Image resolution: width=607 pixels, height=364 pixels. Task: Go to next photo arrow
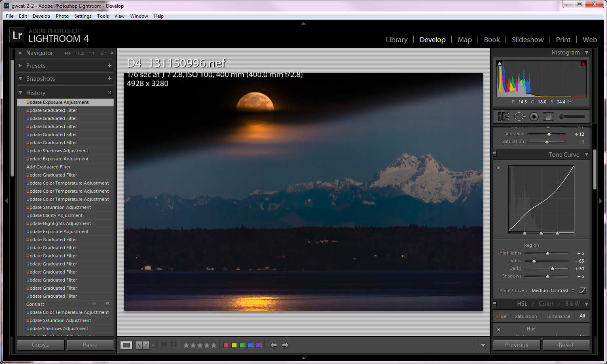coord(286,345)
